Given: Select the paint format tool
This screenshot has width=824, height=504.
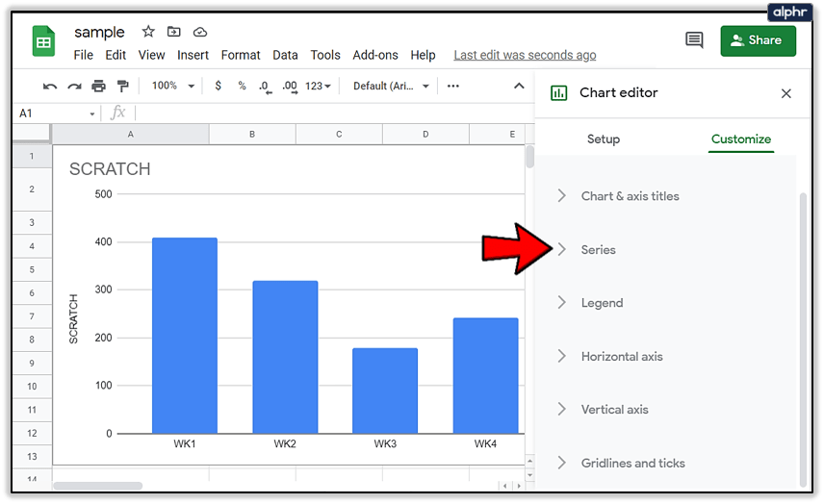Looking at the screenshot, I should point(123,87).
